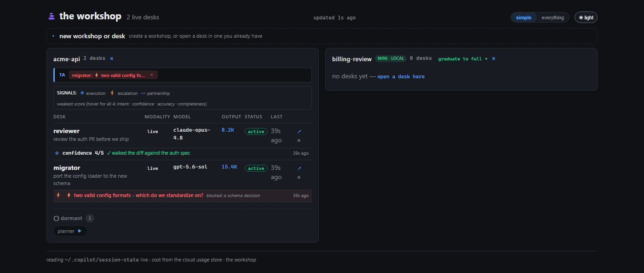
Task: Click the migrator escalation chip text
Action: (x=108, y=75)
